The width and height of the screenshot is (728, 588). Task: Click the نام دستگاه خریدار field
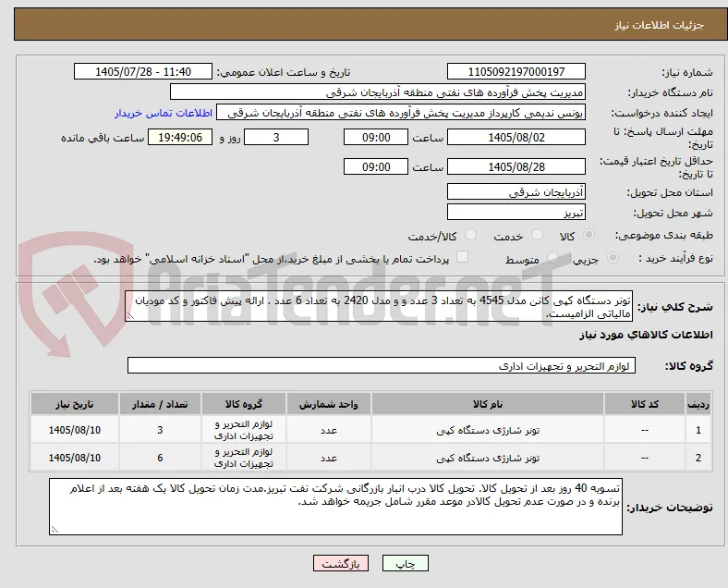[378, 92]
